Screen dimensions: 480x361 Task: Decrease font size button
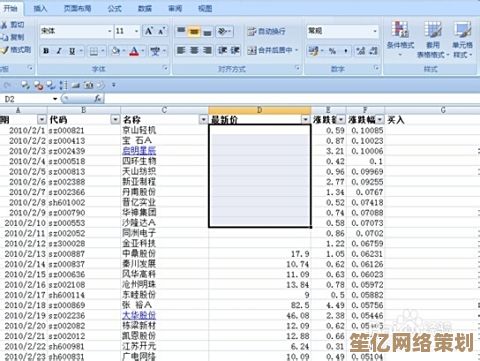pyautogui.click(x=161, y=31)
